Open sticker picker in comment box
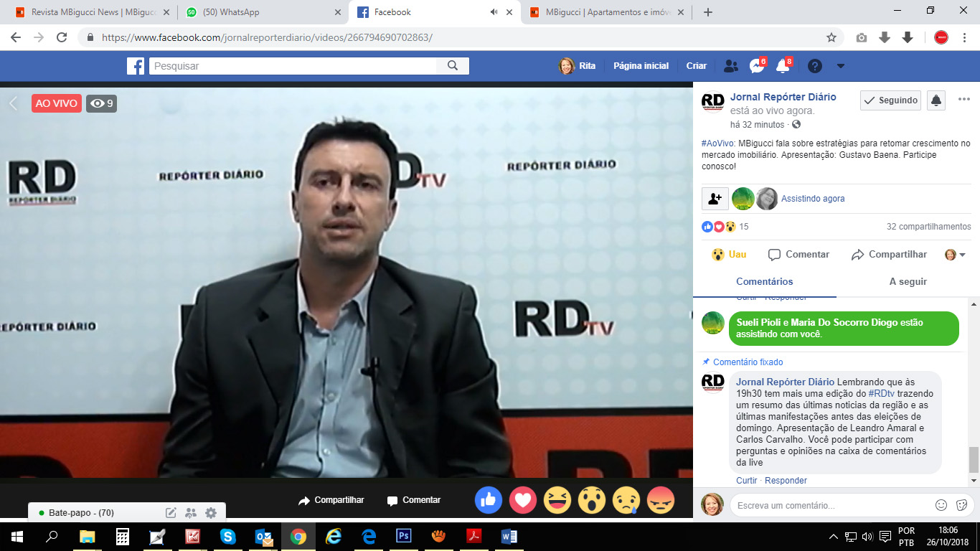980x551 pixels. pyautogui.click(x=962, y=505)
